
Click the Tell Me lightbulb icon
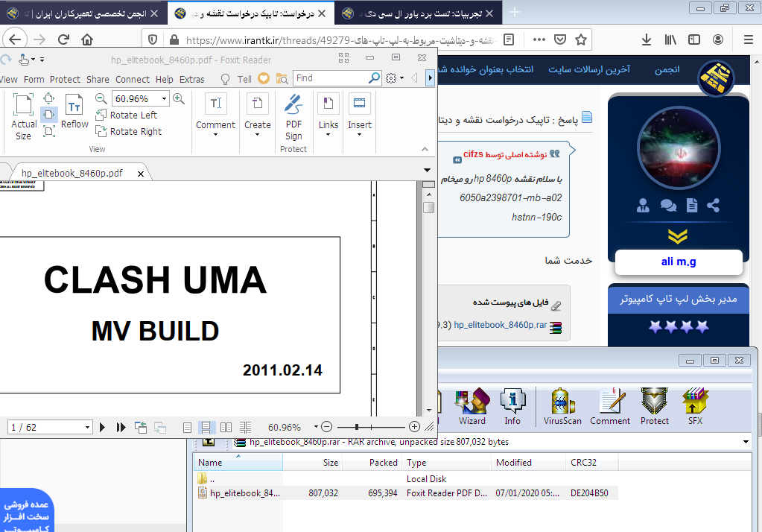pyautogui.click(x=225, y=79)
